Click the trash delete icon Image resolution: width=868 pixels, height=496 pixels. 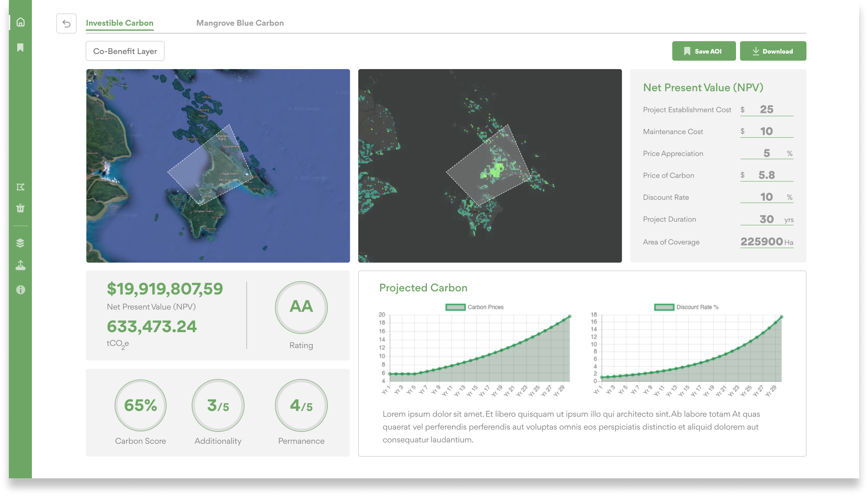(20, 208)
